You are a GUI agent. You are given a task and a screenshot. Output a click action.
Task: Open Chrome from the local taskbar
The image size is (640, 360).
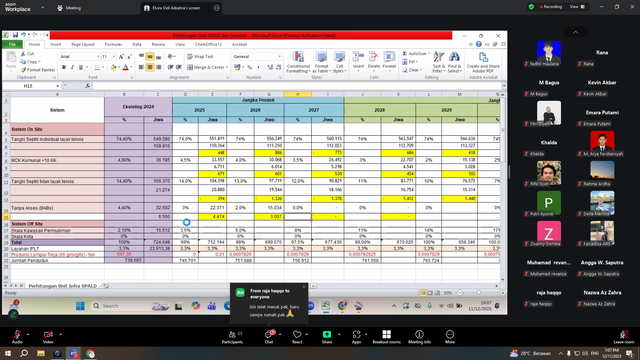coord(90,353)
